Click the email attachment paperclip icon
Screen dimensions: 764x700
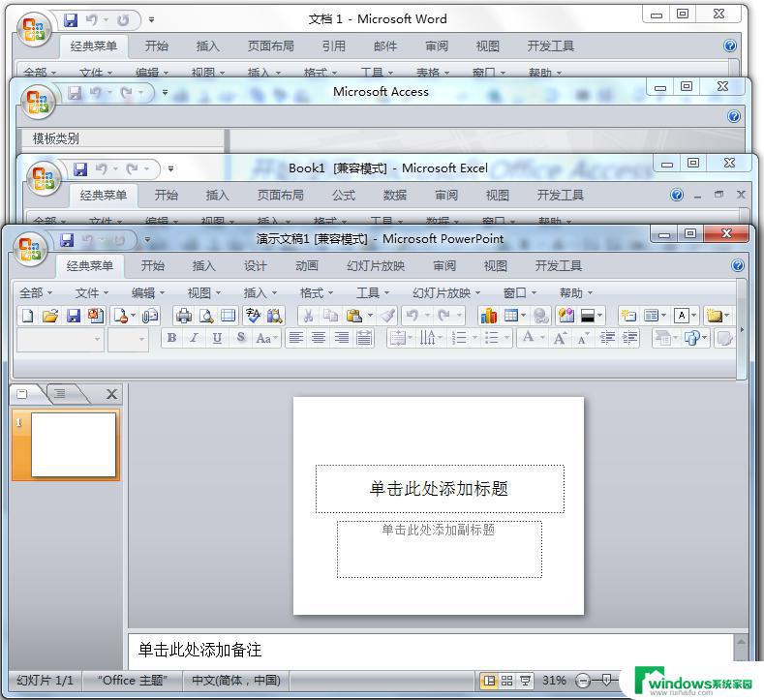coord(150,316)
